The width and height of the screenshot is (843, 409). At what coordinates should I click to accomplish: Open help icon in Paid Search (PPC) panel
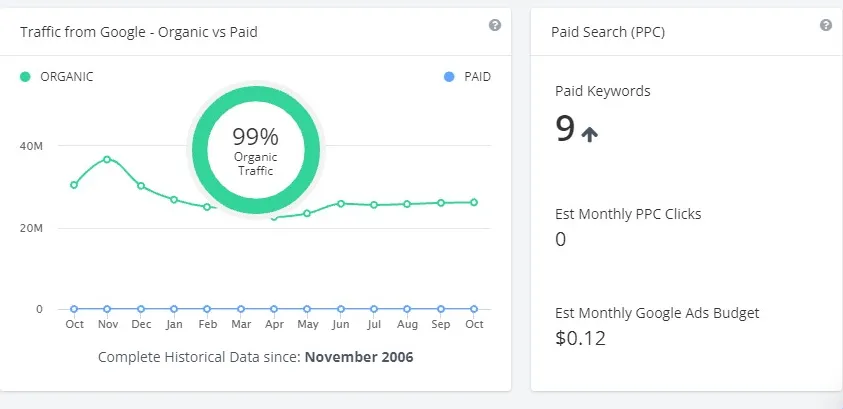point(826,25)
